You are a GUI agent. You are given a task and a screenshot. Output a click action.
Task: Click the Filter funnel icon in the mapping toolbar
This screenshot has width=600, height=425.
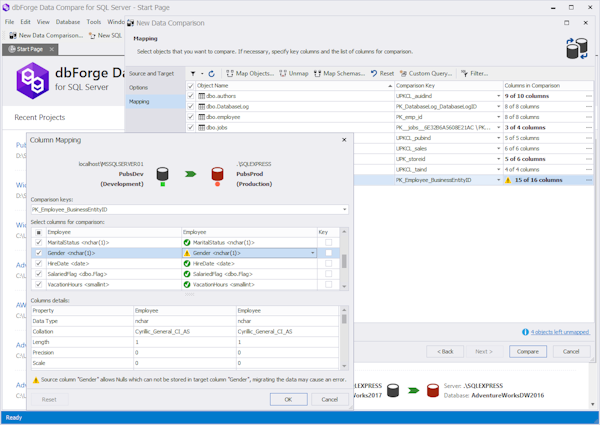click(x=193, y=73)
